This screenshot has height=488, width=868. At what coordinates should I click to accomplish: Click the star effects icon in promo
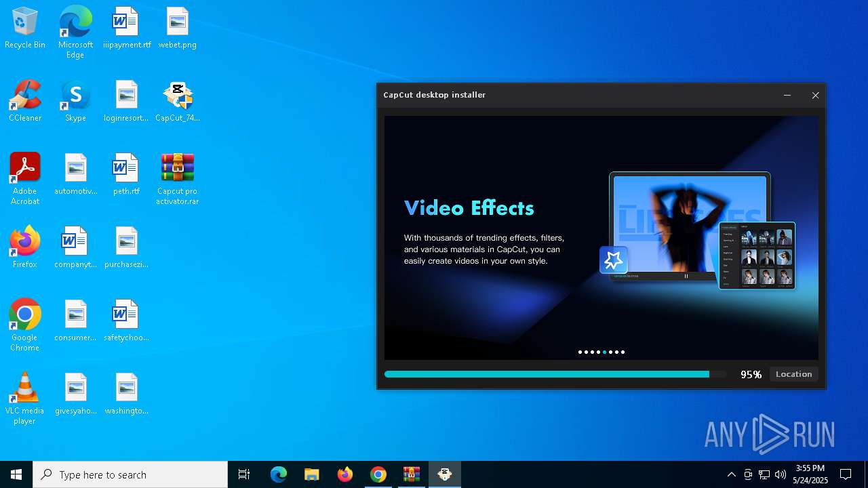pyautogui.click(x=614, y=260)
